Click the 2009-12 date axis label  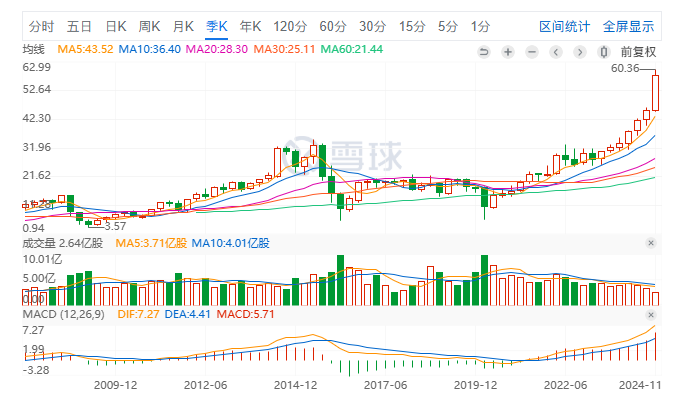tap(115, 385)
